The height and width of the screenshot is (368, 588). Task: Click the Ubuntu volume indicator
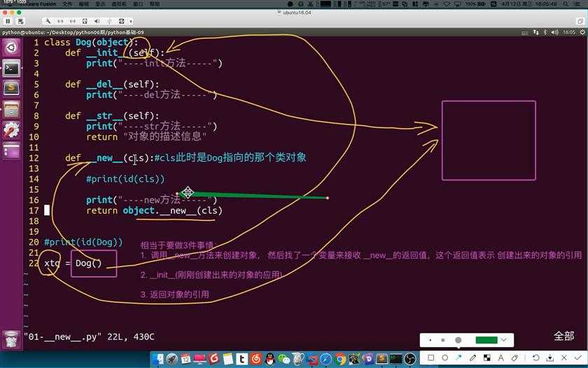click(x=555, y=32)
